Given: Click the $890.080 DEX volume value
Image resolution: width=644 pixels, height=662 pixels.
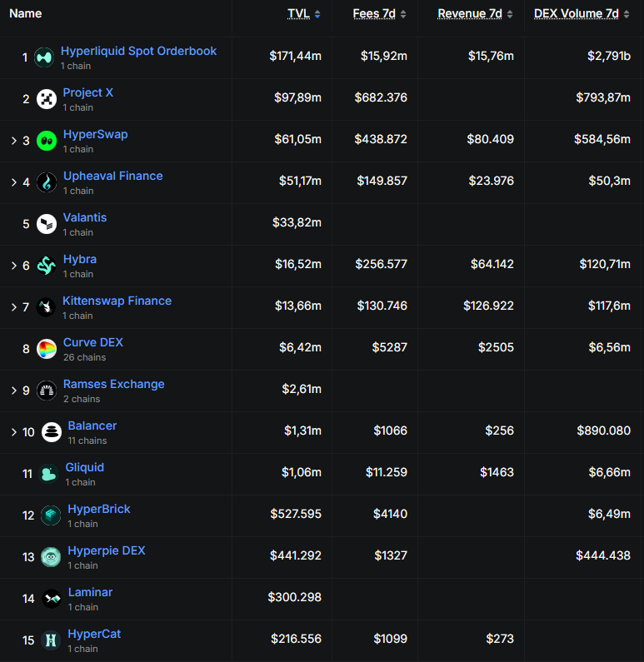Looking at the screenshot, I should pos(604,431).
